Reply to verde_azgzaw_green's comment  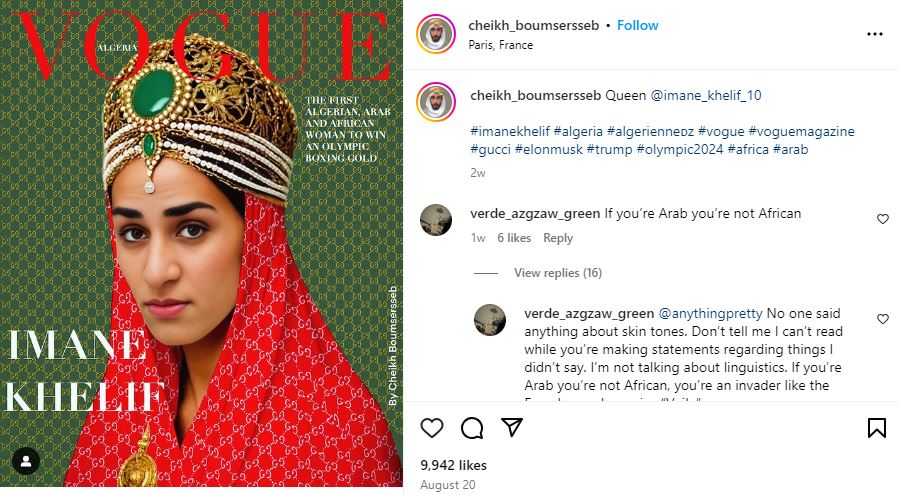point(558,238)
